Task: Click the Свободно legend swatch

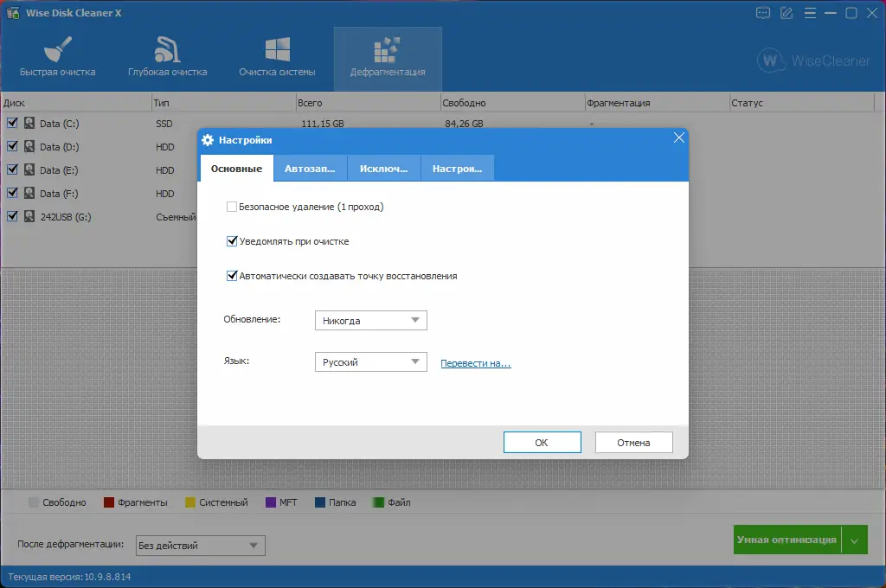Action: click(x=34, y=502)
